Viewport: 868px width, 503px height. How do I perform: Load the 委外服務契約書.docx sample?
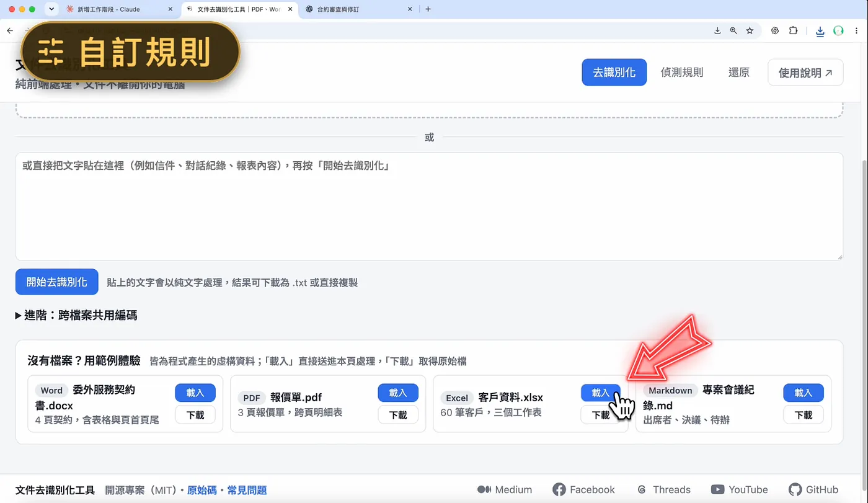[195, 393]
